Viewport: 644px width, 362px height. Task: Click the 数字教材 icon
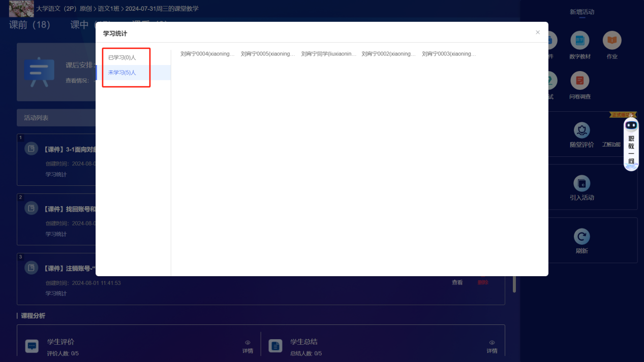click(x=580, y=41)
